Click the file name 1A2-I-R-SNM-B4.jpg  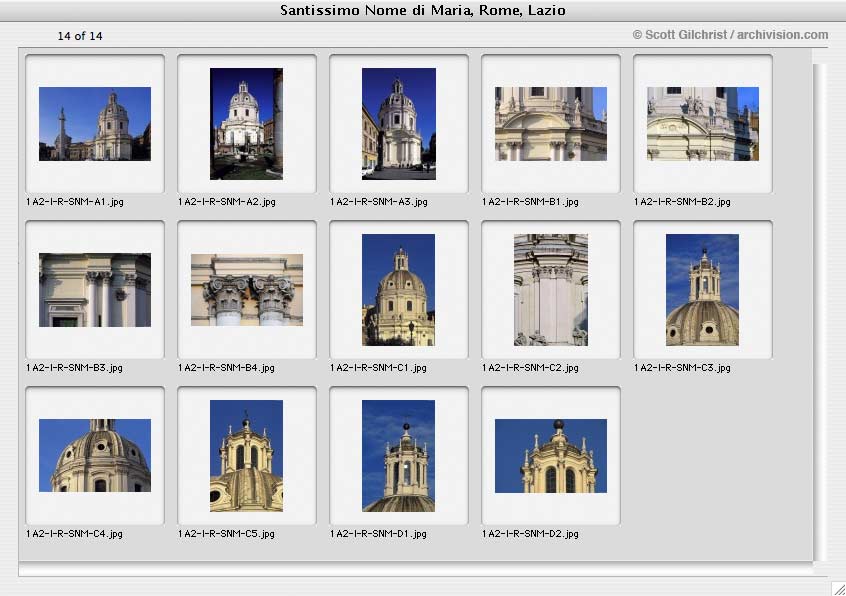click(227, 368)
